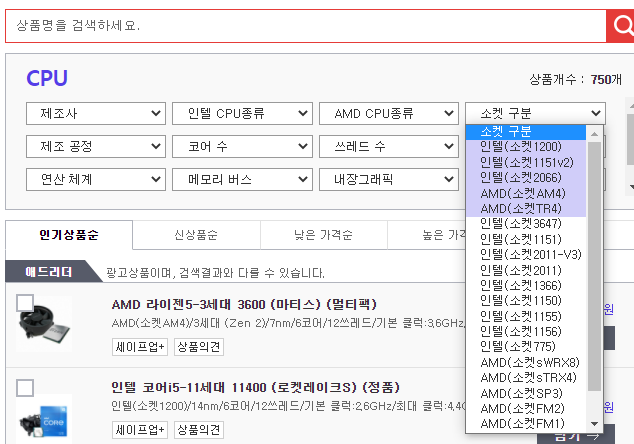Select AMD(소켓FM1) option
Image resolution: width=634 pixels, height=444 pixels.
coord(526,424)
